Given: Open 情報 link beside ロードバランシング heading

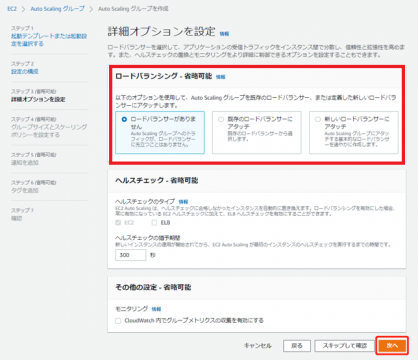Looking at the screenshot, I should 220,77.
